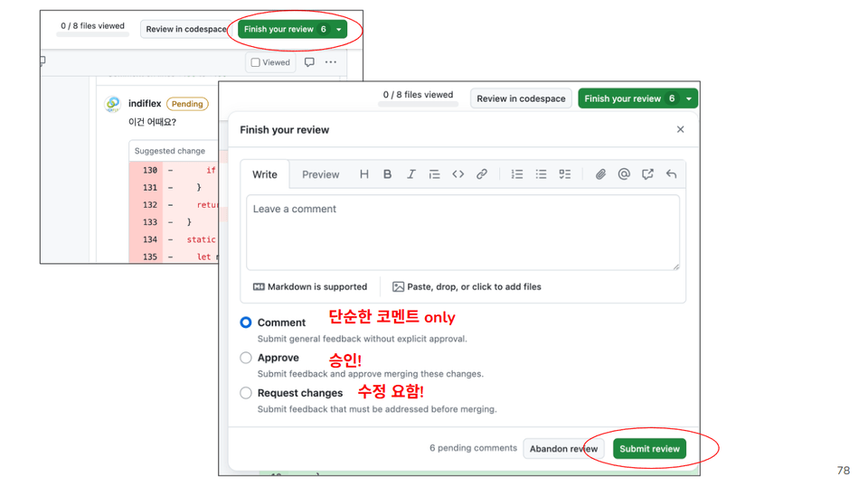Select the Comment radio option
This screenshot has height=486, width=868.
(x=246, y=322)
